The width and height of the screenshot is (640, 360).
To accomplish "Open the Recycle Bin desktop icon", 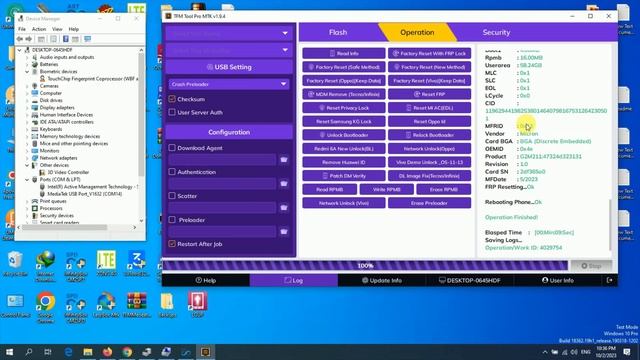I will point(15,264).
